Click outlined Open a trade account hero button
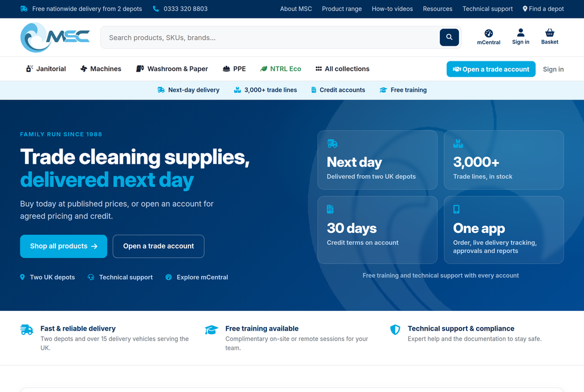This screenshot has width=584, height=392. tap(159, 246)
